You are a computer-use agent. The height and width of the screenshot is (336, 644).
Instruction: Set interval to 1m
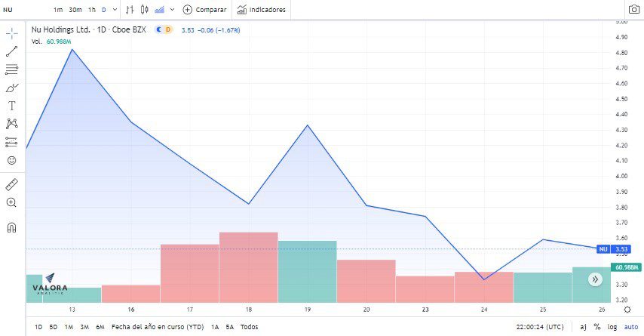58,10
